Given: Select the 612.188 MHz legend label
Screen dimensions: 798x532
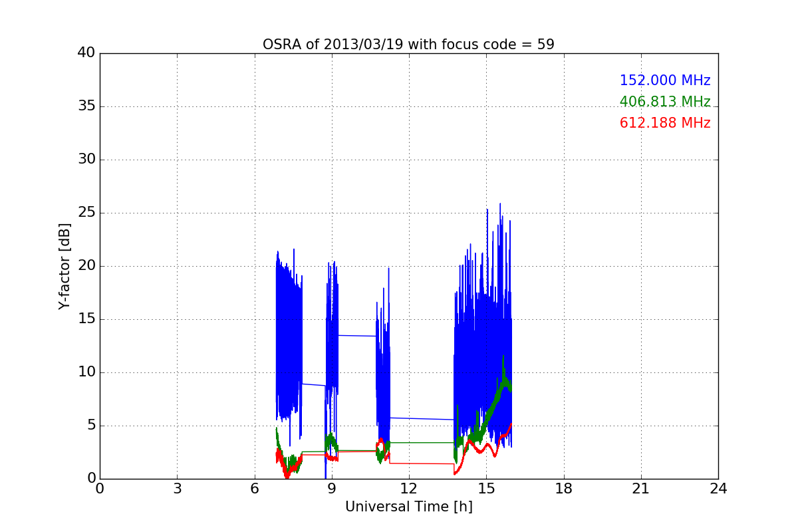Looking at the screenshot, I should point(665,123).
